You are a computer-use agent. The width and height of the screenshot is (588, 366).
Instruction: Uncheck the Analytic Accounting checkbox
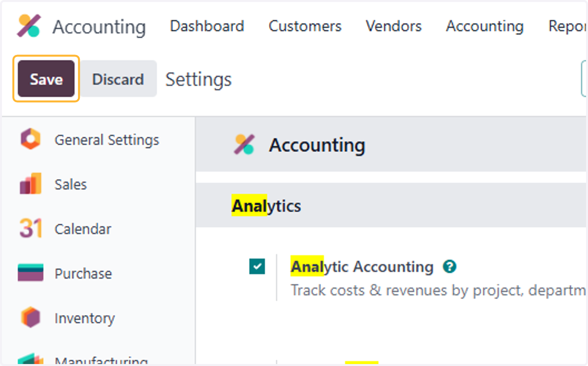(x=257, y=266)
